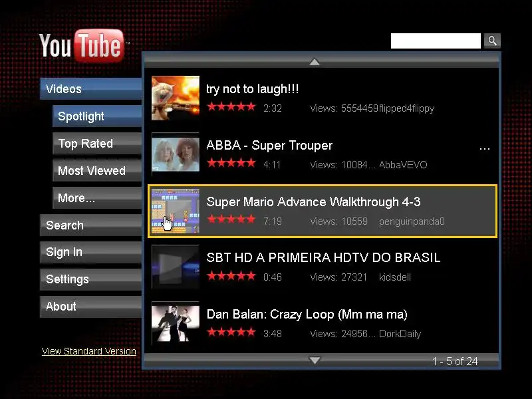The height and width of the screenshot is (399, 532).
Task: Click the 2:32 duration text
Action: tap(273, 108)
